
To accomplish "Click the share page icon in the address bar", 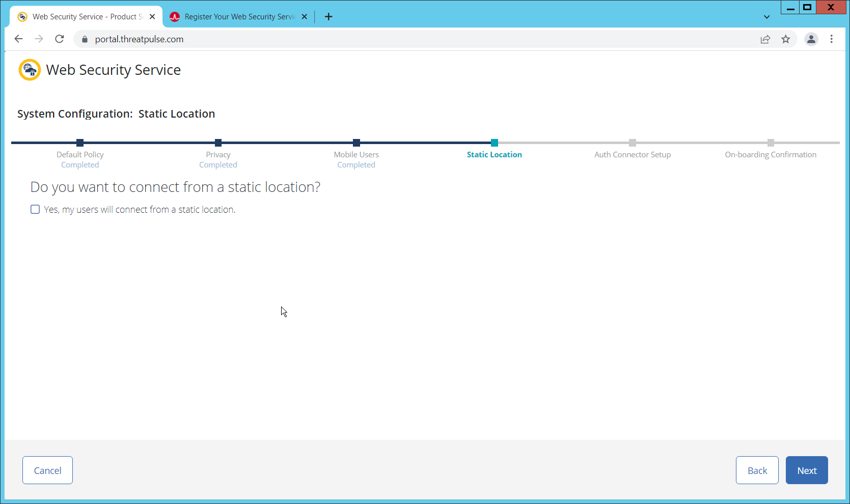I will tap(765, 39).
